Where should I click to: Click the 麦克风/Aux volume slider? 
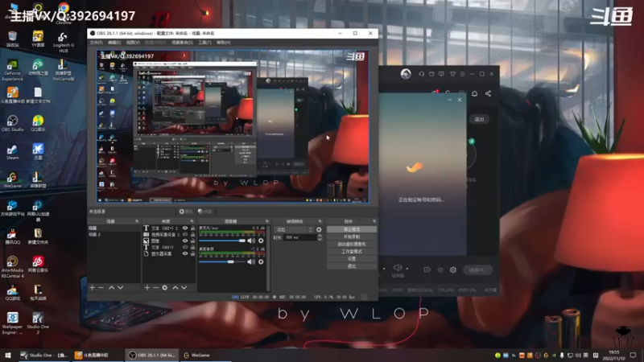(222, 241)
